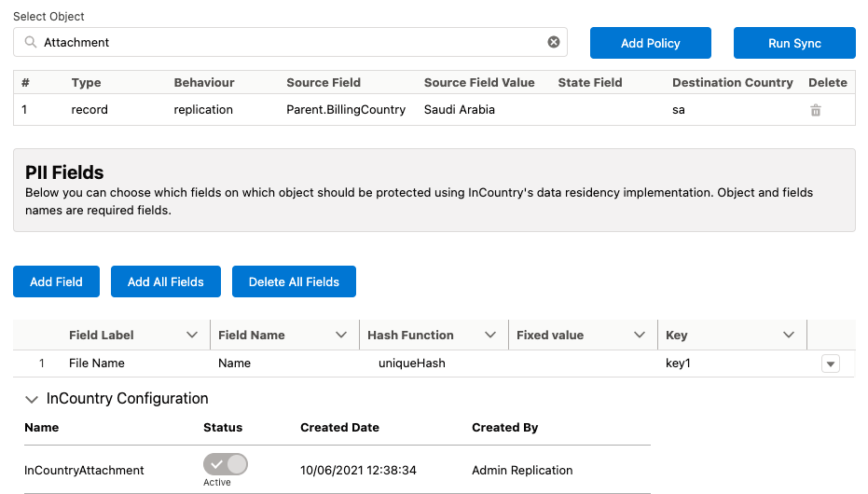Open row actions menu for File Name
868x494 pixels.
pos(830,364)
